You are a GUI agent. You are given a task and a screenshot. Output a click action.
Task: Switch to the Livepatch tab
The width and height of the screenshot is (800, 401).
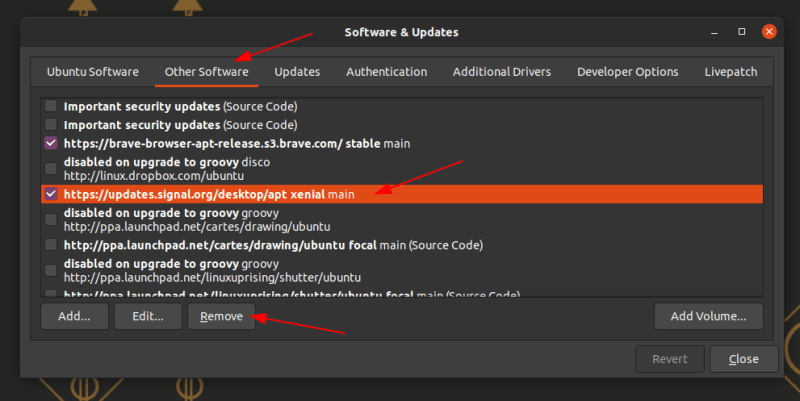pos(730,72)
